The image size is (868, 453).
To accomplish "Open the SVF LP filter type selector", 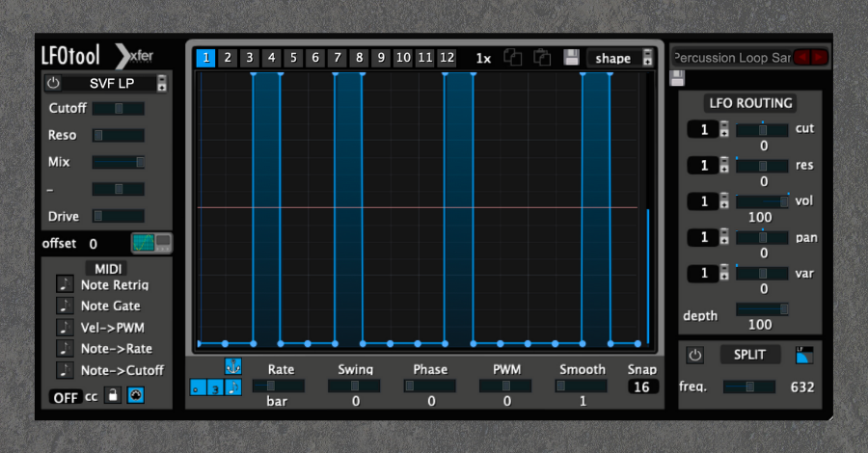I will (x=162, y=84).
